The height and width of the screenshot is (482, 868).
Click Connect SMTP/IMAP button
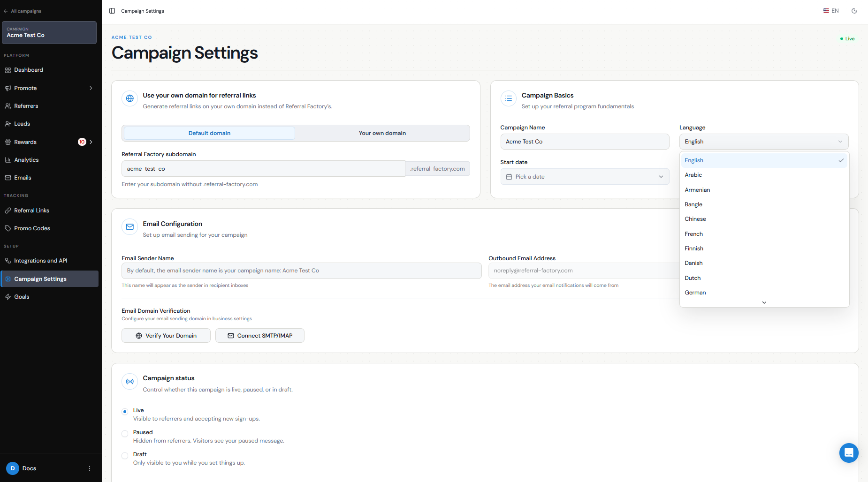[260, 336]
